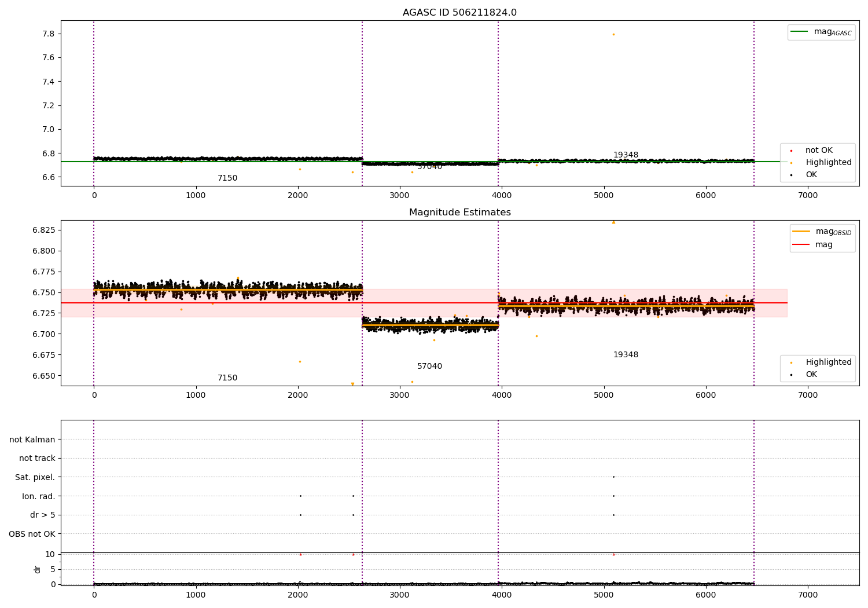
Task: Click y-axis tick '6.750' in middle plot
Action: click(43, 293)
